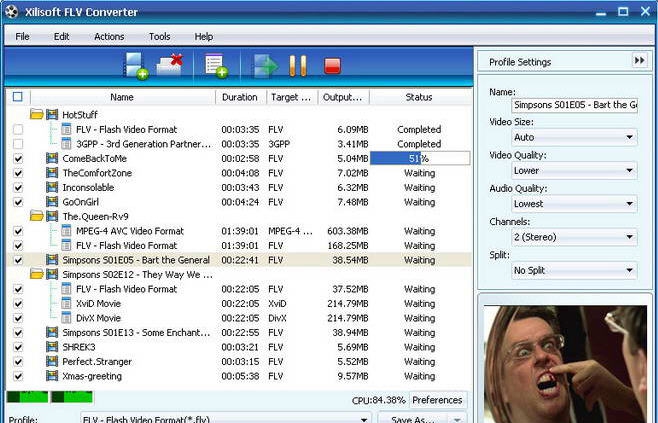Viewport: 658px width, 423px height.
Task: Click the 603.38MB output size cell
Action: [x=347, y=231]
